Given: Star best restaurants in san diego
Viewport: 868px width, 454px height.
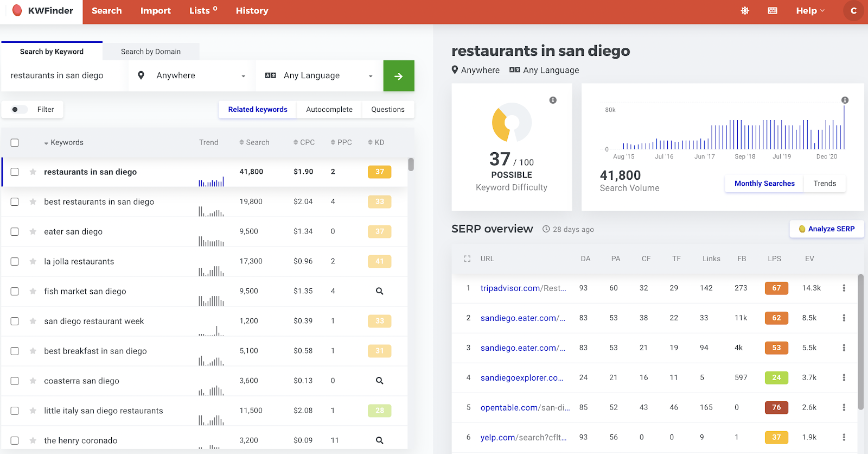Looking at the screenshot, I should 33,202.
